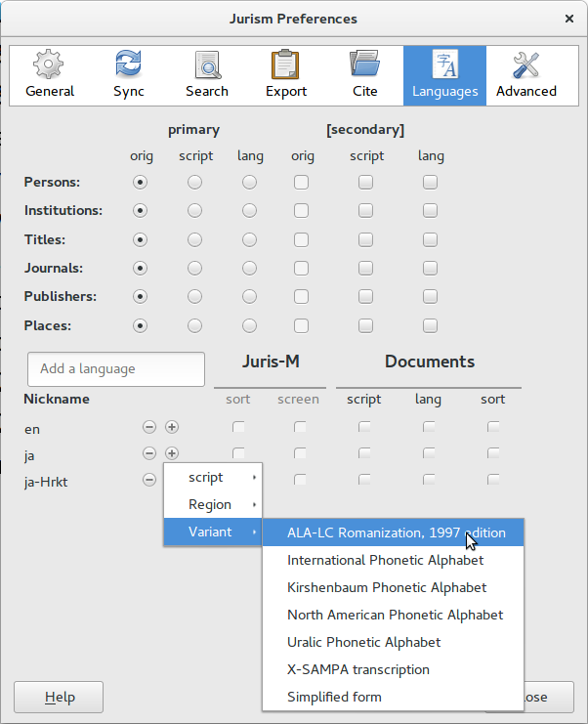Check Juris-M screen box for ja
Image resolution: width=588 pixels, height=724 pixels.
(x=300, y=453)
